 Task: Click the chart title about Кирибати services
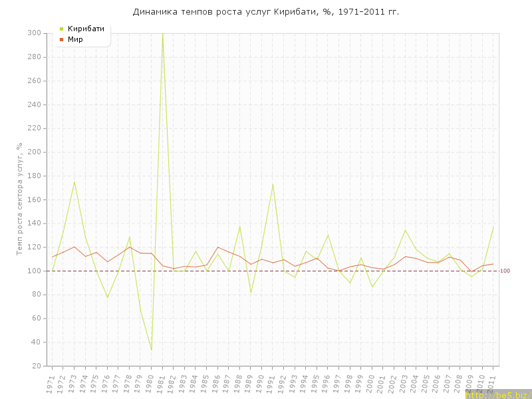pos(266,12)
